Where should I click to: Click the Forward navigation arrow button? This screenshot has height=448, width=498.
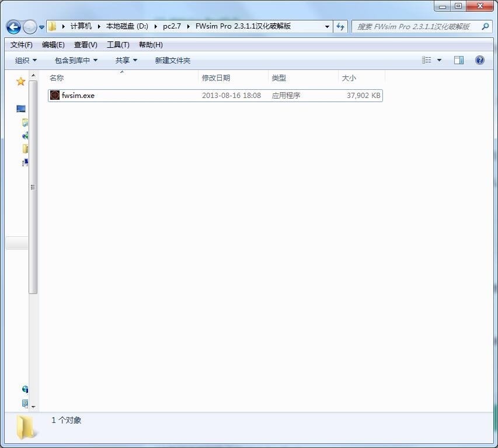pos(29,27)
